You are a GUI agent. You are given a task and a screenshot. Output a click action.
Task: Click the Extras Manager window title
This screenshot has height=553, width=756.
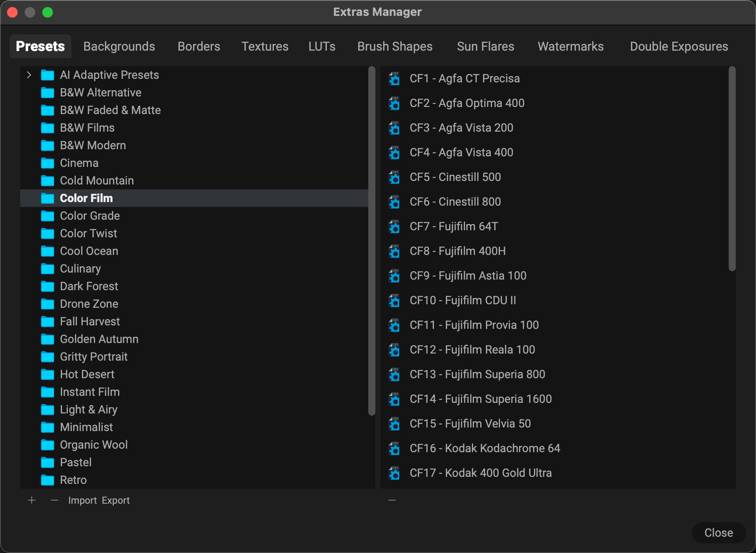[x=378, y=12]
